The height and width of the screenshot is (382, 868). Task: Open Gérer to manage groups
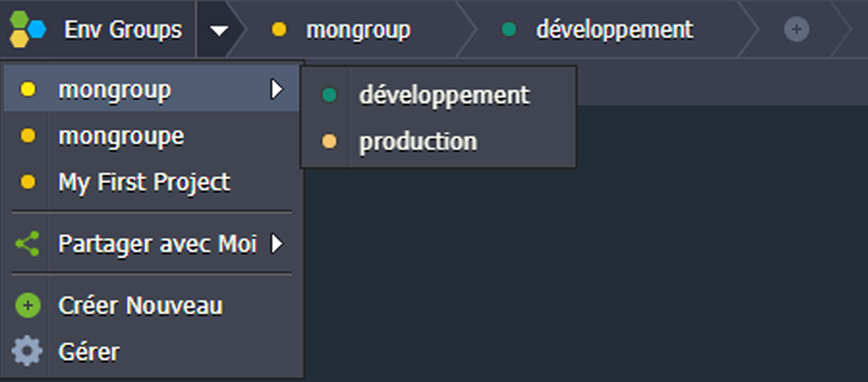click(x=88, y=352)
